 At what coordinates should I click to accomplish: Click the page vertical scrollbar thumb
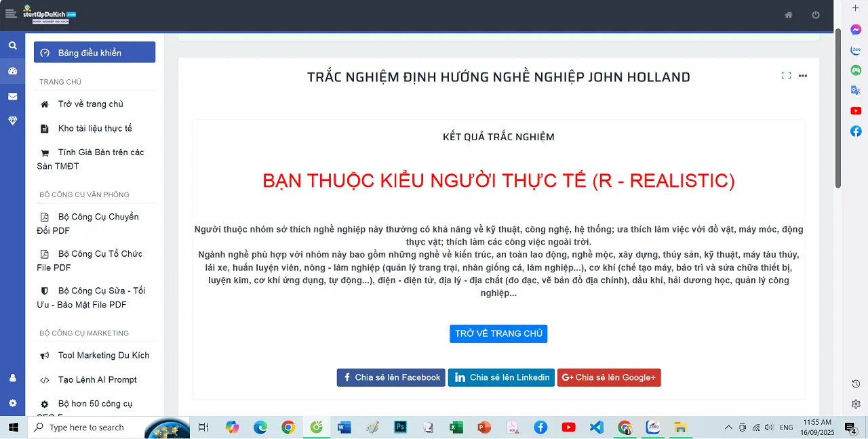(x=838, y=108)
